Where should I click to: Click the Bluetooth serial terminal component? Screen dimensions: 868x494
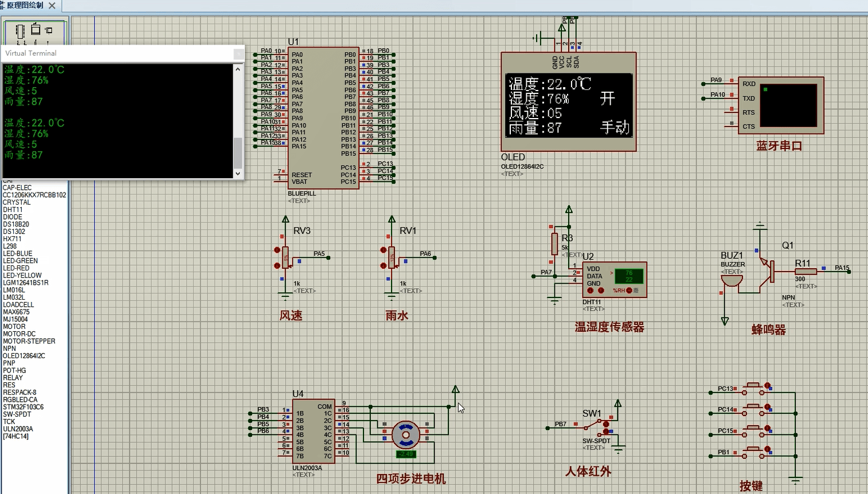(780, 105)
